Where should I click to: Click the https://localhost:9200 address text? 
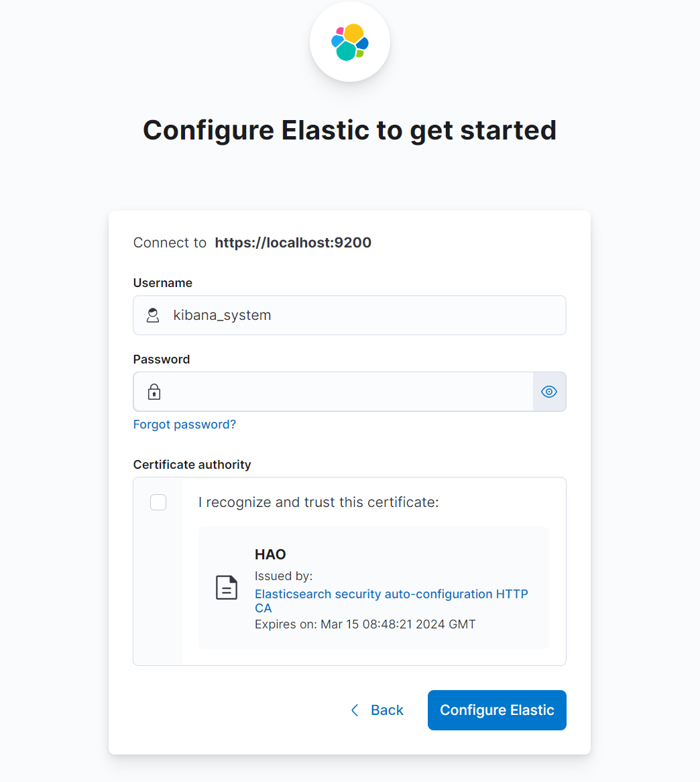click(293, 243)
